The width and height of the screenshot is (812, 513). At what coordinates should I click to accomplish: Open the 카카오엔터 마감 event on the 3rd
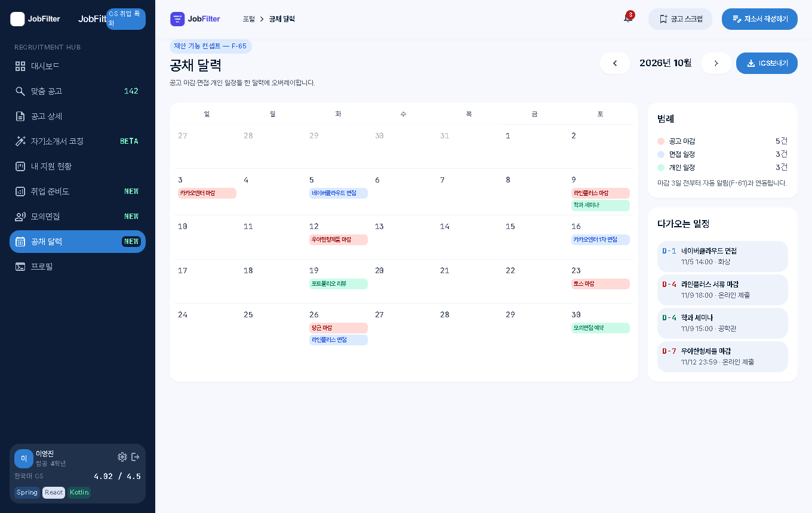(x=207, y=193)
